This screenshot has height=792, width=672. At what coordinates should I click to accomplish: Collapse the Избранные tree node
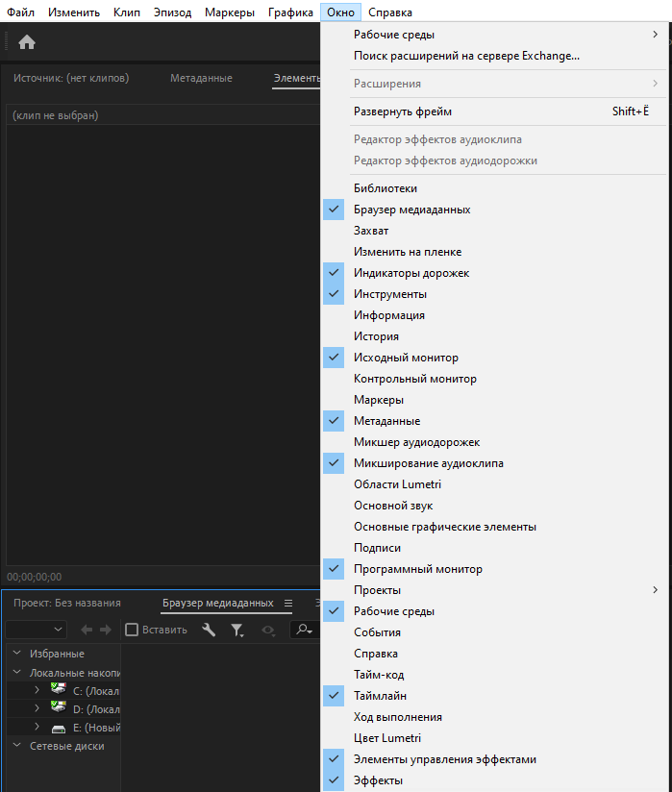pyautogui.click(x=16, y=653)
